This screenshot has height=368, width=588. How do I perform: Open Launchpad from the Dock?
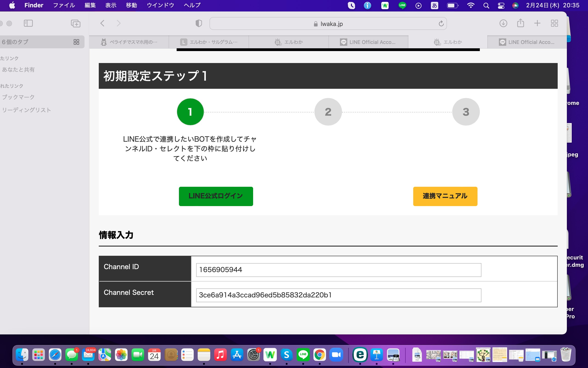[39, 355]
